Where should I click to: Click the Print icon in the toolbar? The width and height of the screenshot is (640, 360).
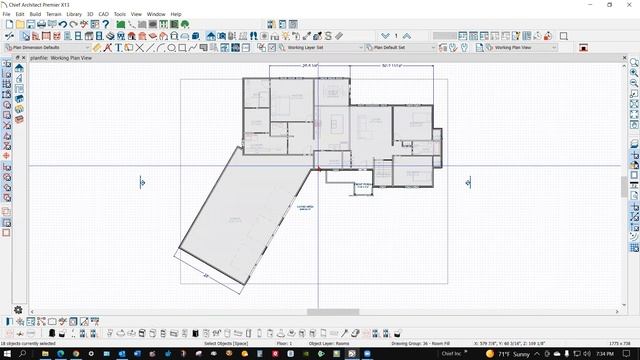coord(41,24)
